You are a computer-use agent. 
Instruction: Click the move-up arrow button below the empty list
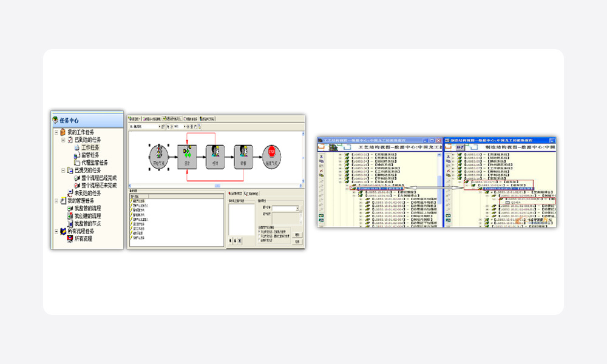coord(230,241)
